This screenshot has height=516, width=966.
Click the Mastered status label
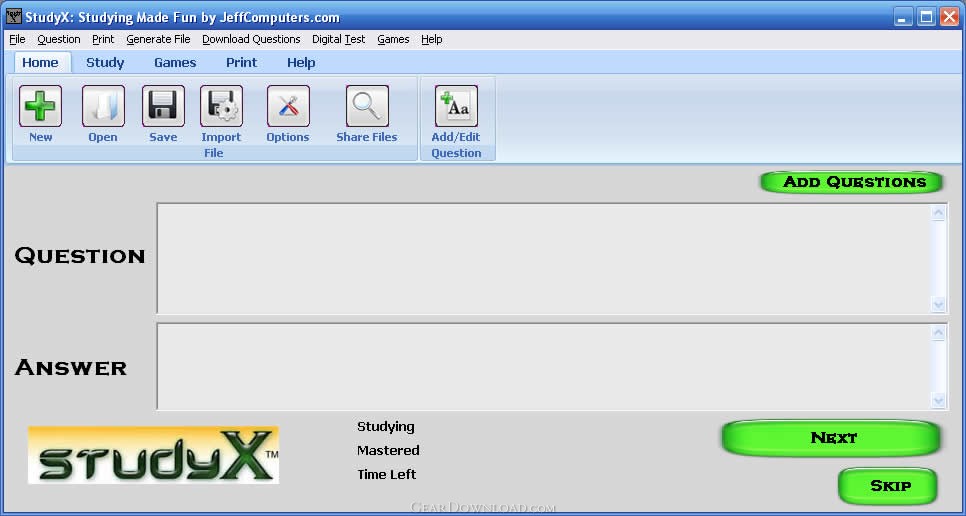click(388, 451)
